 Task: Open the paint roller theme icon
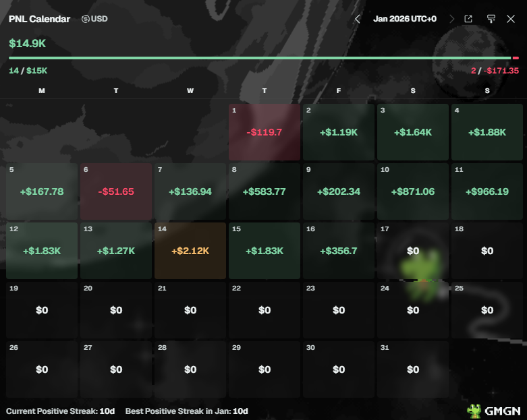click(x=491, y=19)
